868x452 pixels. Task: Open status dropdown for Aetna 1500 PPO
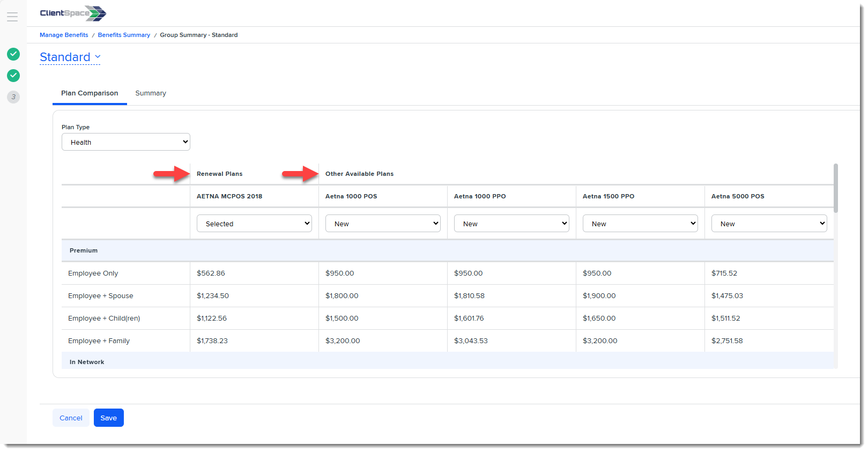tap(640, 224)
